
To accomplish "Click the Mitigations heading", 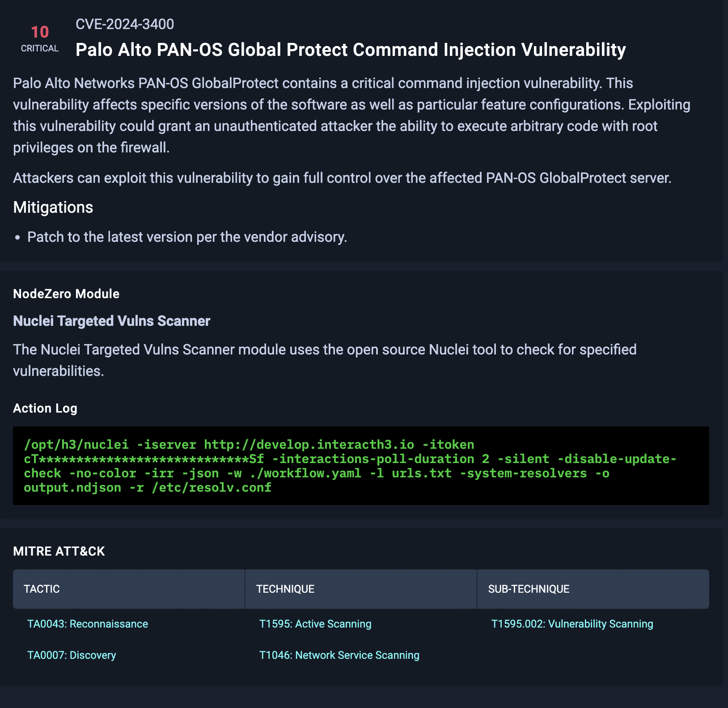I will pos(53,207).
